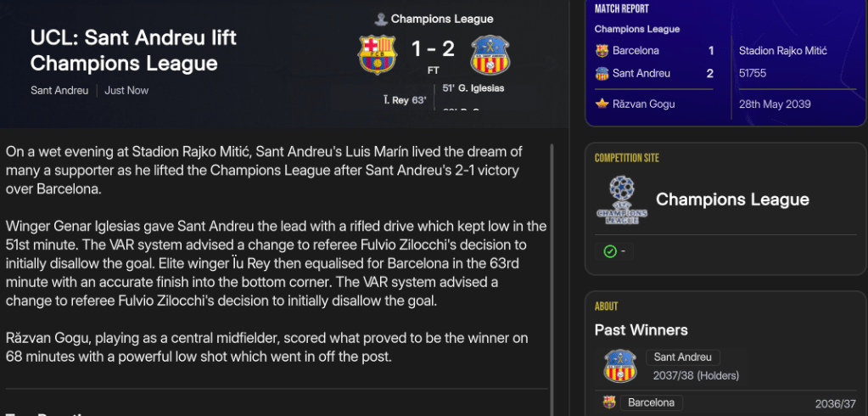
Task: Click the Barcelona crest beside the score
Action: [378, 54]
